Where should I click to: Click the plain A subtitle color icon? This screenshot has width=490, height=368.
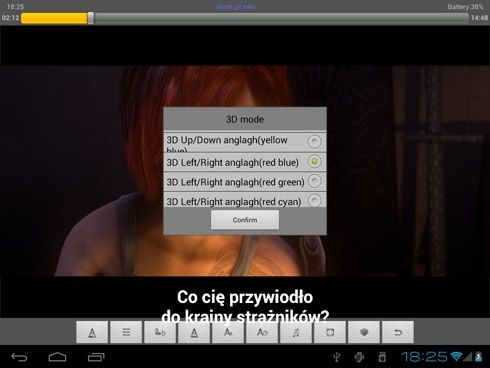tap(194, 332)
